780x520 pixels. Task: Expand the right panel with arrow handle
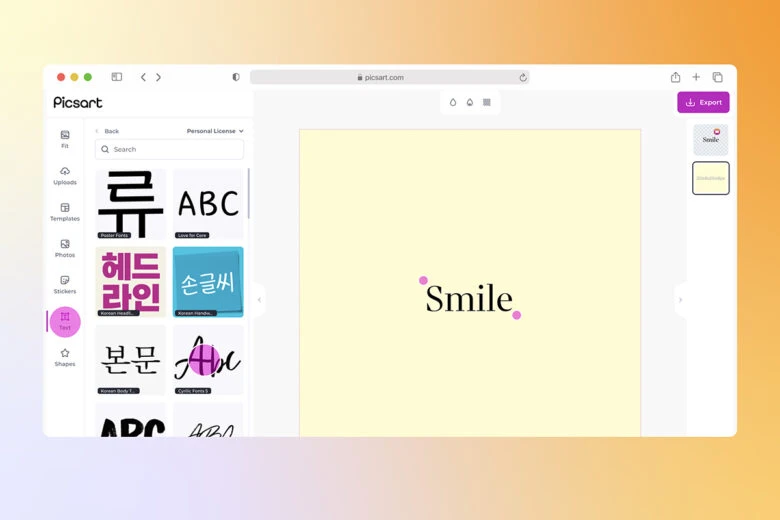tap(680, 299)
